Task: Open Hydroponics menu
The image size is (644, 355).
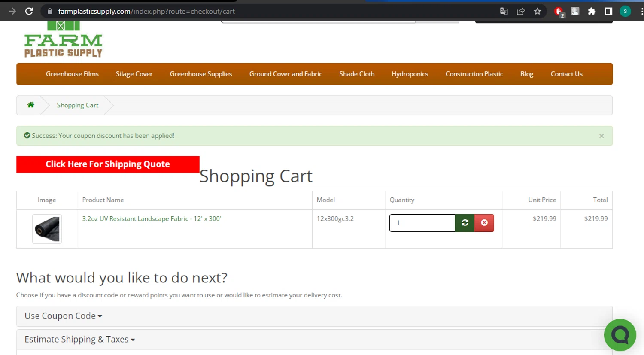Action: pos(410,74)
